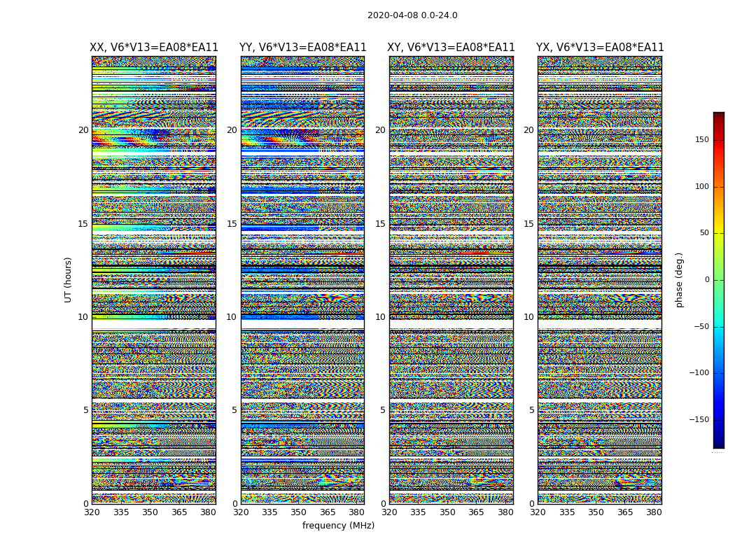Click the 0 tick on the colorbar
This screenshot has height=560, width=735.
(707, 280)
